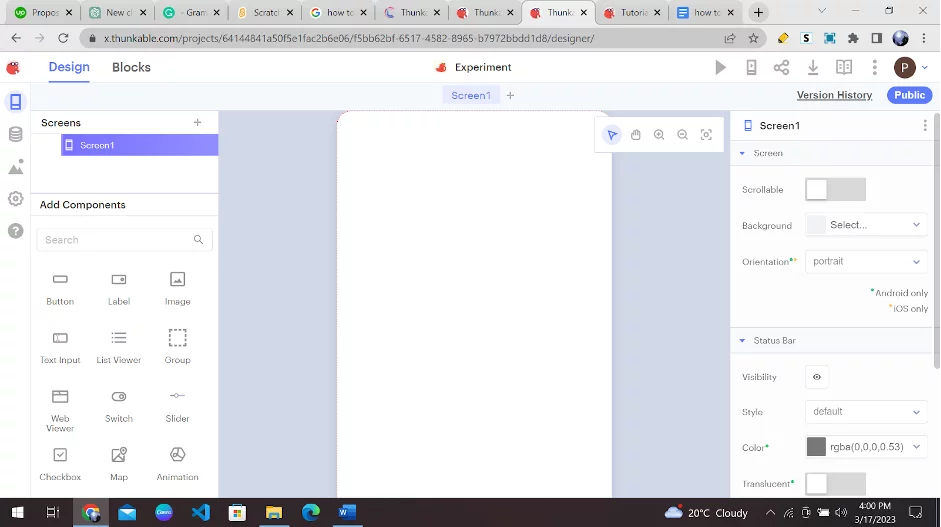Click the share project icon
This screenshot has height=527, width=941.
coord(781,67)
